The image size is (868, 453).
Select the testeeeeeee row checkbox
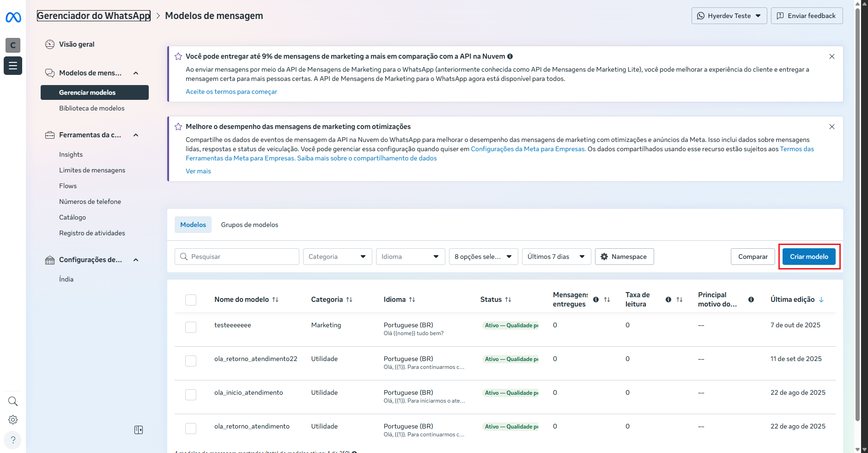pos(191,327)
